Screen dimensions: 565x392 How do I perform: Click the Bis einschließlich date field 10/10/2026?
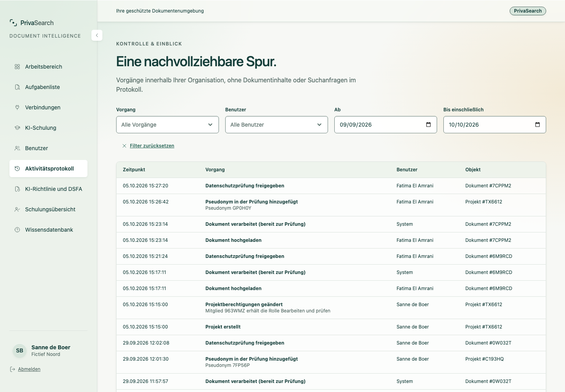[x=495, y=125]
